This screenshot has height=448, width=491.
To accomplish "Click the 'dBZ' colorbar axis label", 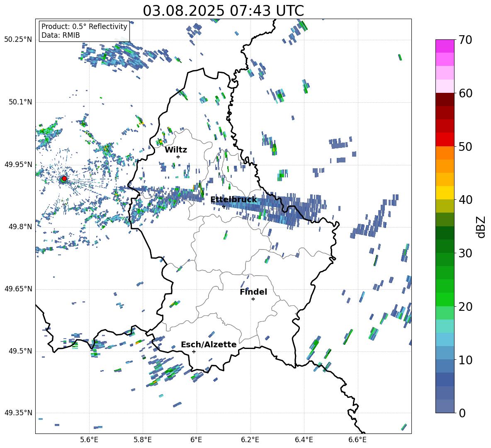I will click(481, 227).
